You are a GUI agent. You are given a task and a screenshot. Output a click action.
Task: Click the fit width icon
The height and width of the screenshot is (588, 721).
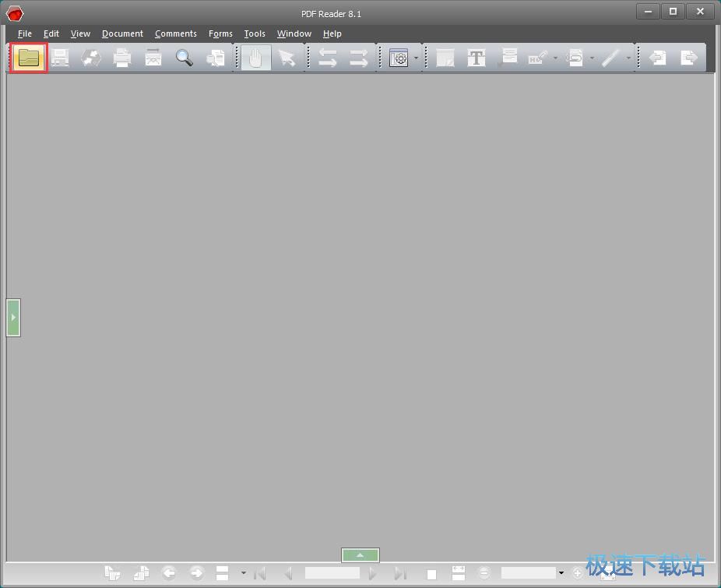459,573
